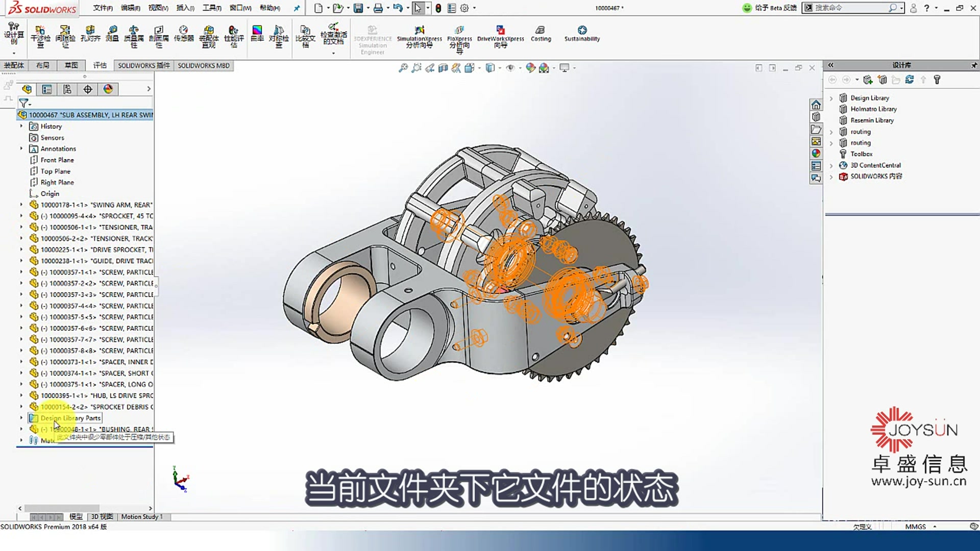Screen dimensions: 980x551
Task: Expand the 3D ContentCentral node
Action: click(831, 165)
